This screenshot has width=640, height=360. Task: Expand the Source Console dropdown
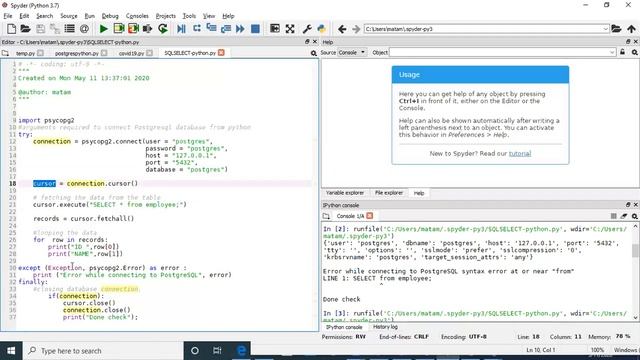click(352, 52)
